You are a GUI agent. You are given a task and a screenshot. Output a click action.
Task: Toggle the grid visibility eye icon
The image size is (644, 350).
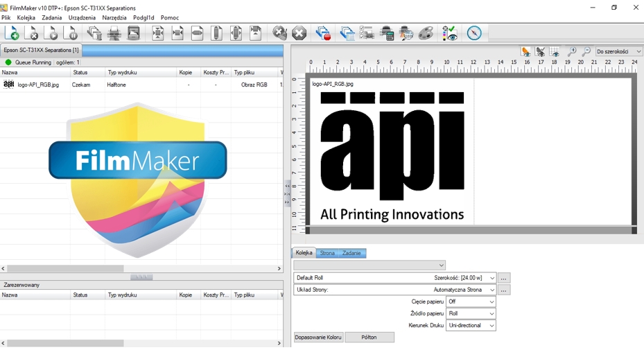point(555,52)
